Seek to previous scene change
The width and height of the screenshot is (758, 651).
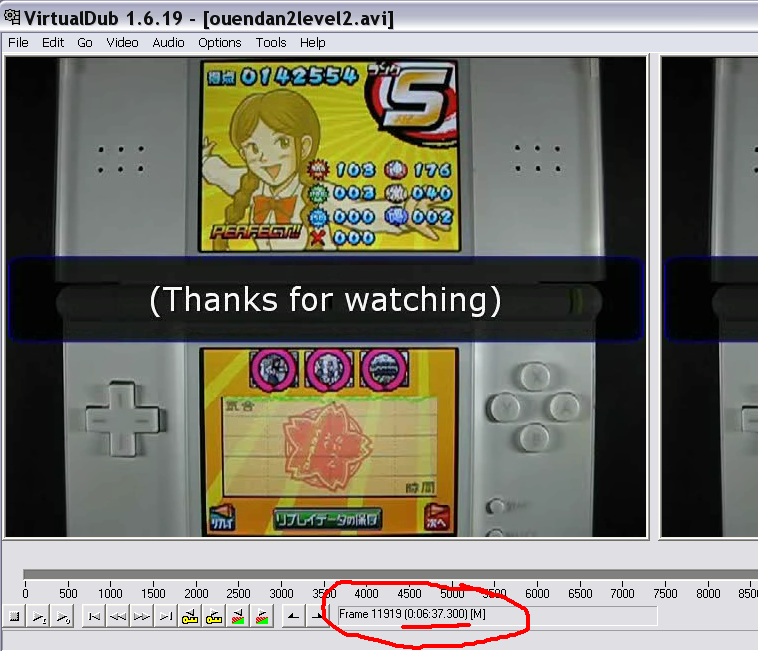tap(238, 616)
